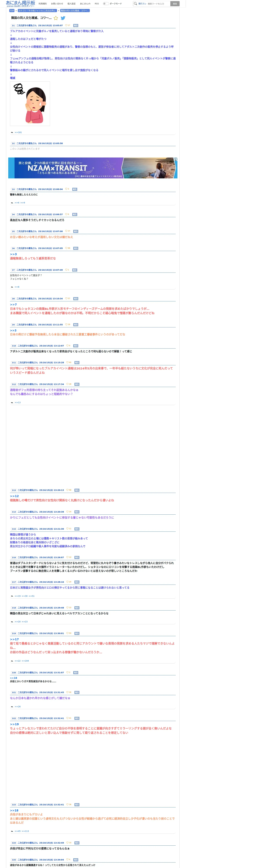This screenshot has height=868, width=262.
Task: Click the あにまん掲示板 site logo
Action: pos(21,4)
